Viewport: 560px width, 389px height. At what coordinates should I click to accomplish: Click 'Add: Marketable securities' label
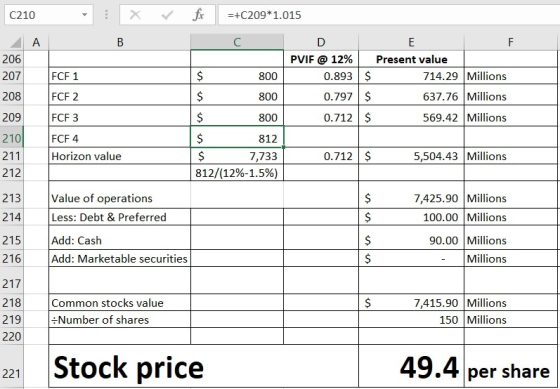pos(120,258)
